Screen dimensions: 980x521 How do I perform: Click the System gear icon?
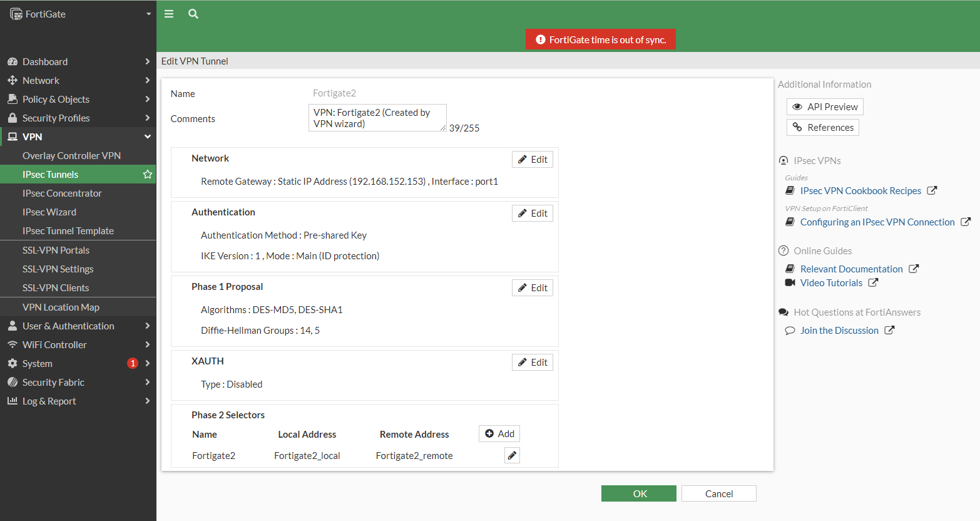coord(13,363)
